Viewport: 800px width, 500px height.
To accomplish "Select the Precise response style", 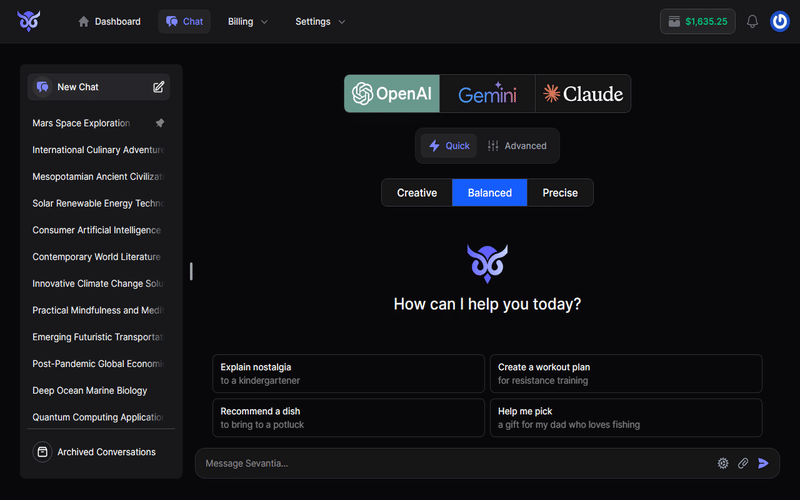I will pos(560,193).
